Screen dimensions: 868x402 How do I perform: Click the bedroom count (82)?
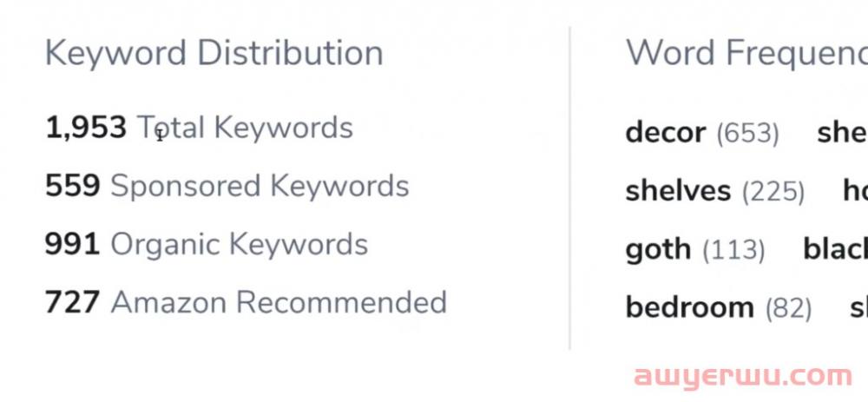(x=788, y=308)
